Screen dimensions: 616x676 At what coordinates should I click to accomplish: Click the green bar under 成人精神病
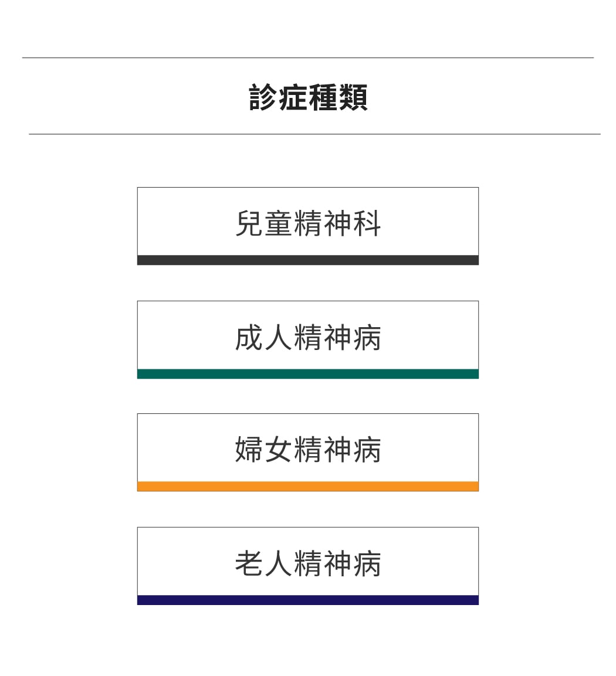pos(307,373)
